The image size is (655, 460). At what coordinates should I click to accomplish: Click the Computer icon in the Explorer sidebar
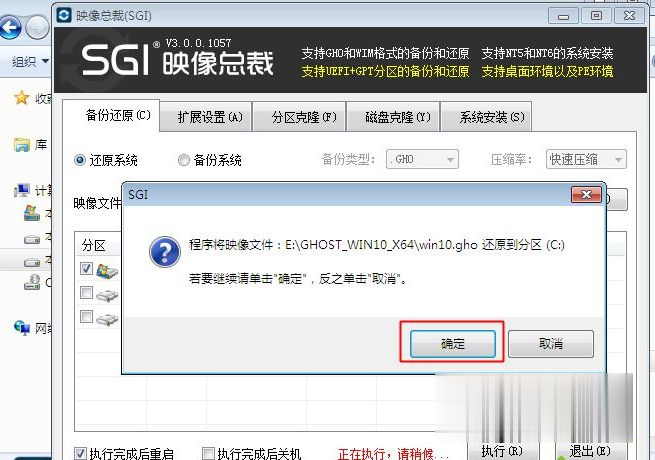(x=22, y=191)
